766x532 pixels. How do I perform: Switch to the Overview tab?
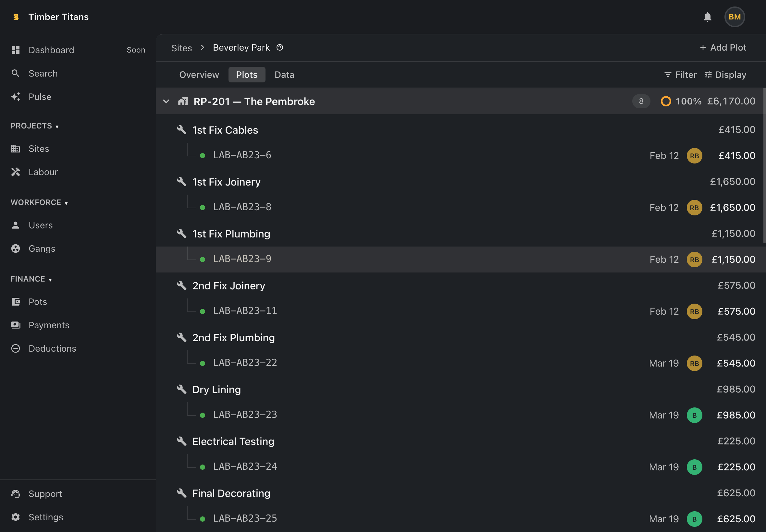pyautogui.click(x=199, y=74)
